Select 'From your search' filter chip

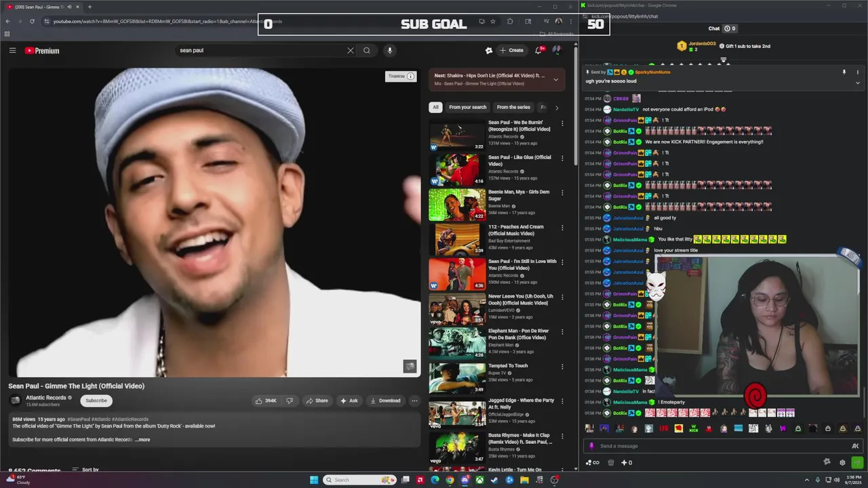point(467,107)
